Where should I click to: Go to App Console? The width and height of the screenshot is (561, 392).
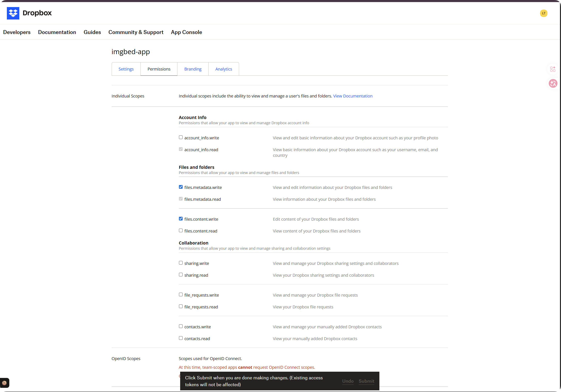[186, 32]
